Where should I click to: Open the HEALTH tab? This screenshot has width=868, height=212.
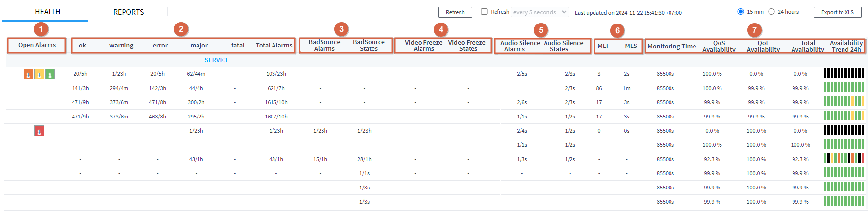(x=48, y=12)
